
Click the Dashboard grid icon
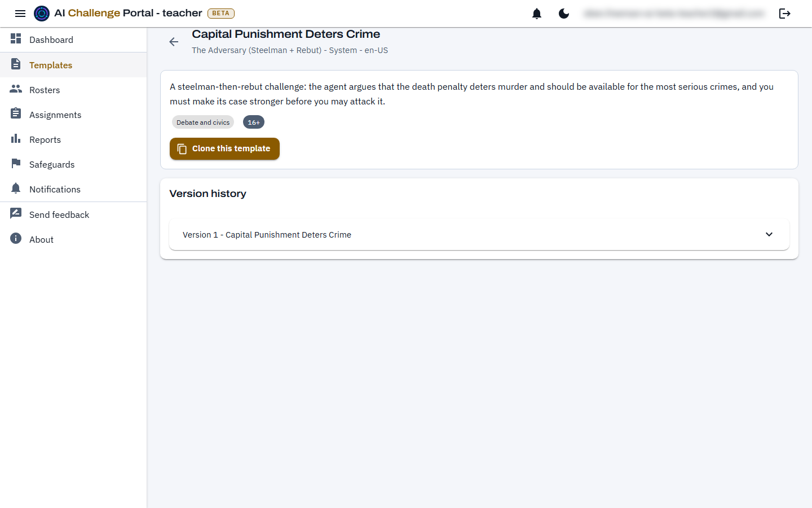16,39
